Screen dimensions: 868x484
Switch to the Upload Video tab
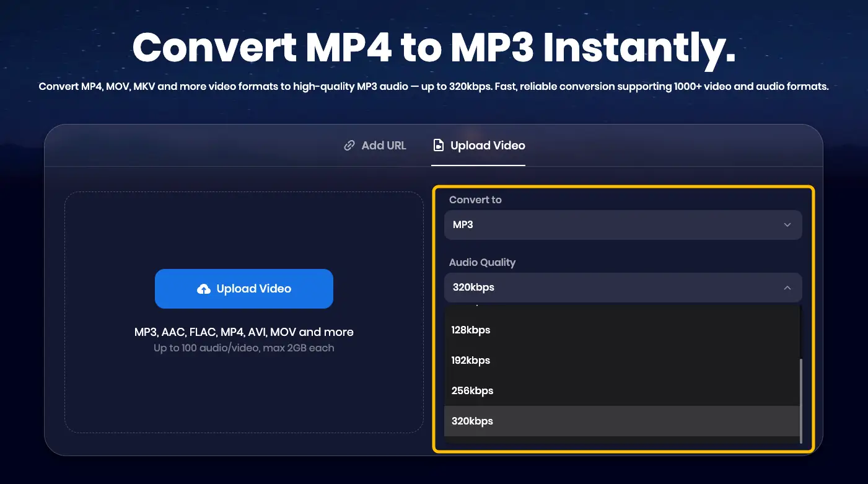coord(478,145)
